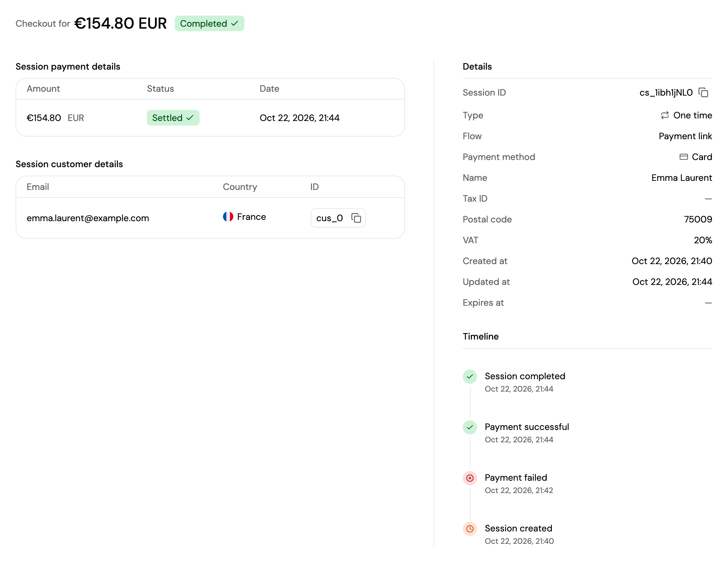Click the Amount column header
Viewport: 728px width, 562px height.
point(43,89)
